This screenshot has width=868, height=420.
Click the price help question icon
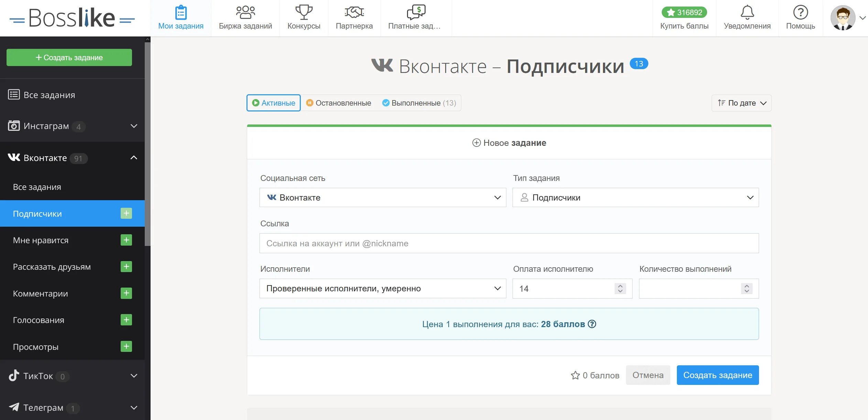pyautogui.click(x=592, y=324)
